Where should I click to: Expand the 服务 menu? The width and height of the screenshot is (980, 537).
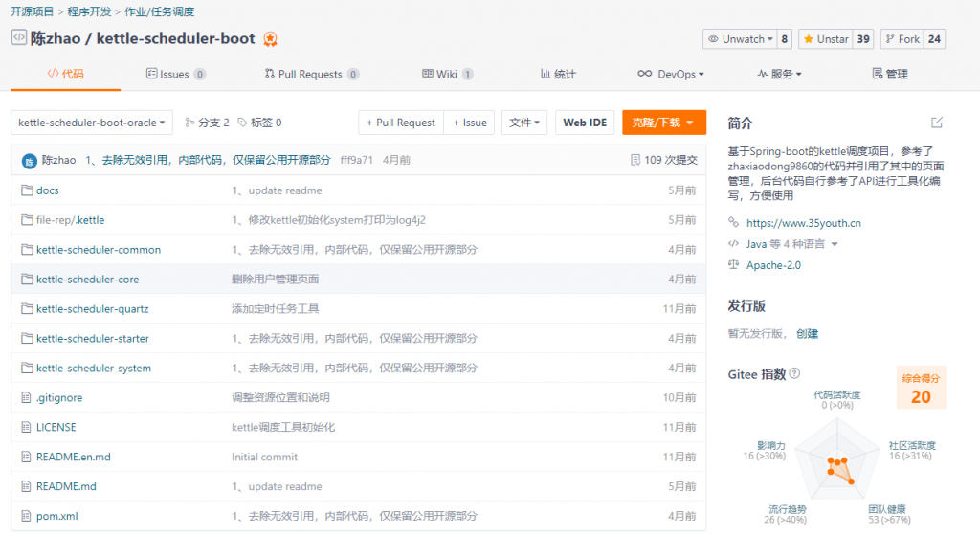(779, 74)
